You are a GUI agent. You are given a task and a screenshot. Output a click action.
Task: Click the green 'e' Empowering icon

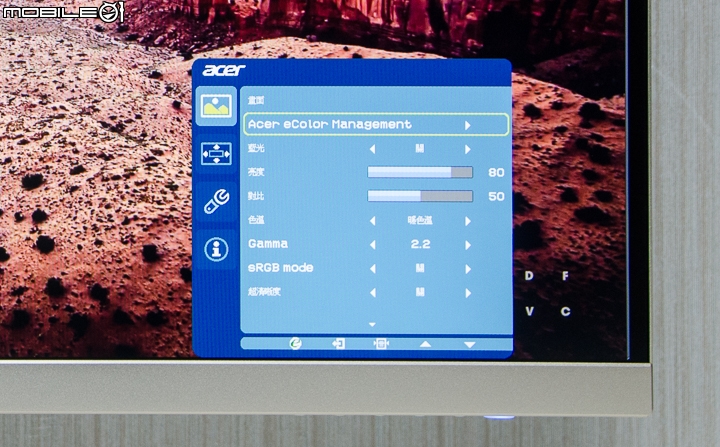pos(295,343)
